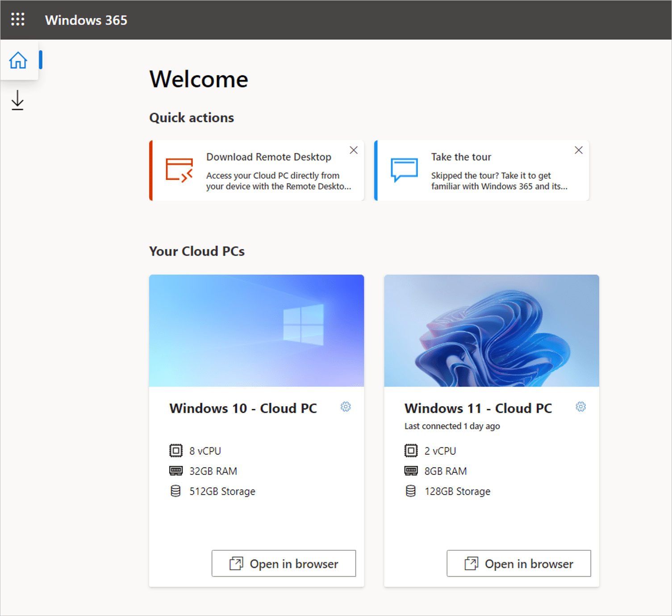Click the Remote Desktop monitor icon
Image resolution: width=672 pixels, height=616 pixels.
[x=179, y=171]
